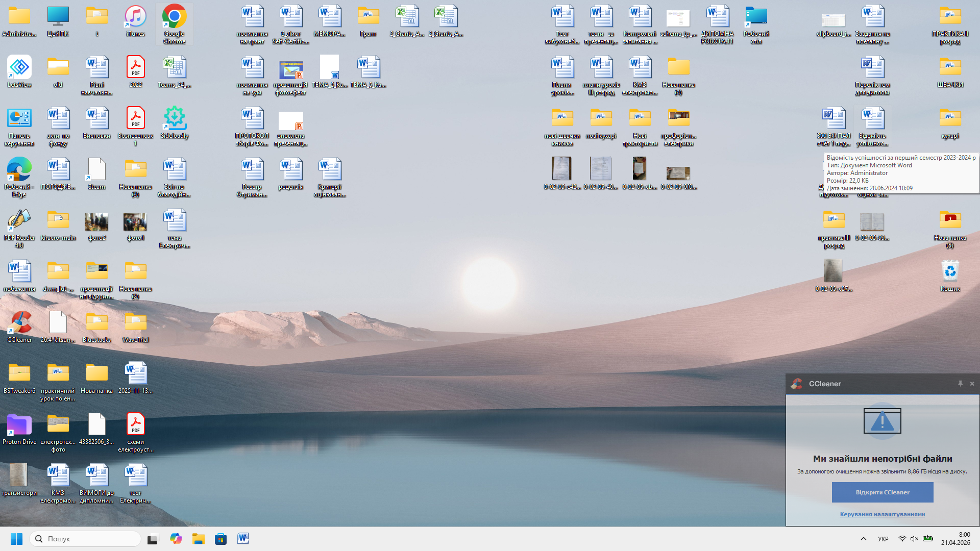Screen dimensions: 980x551
Task: Select the Критерії оцінюван Word document
Action: pos(329,177)
